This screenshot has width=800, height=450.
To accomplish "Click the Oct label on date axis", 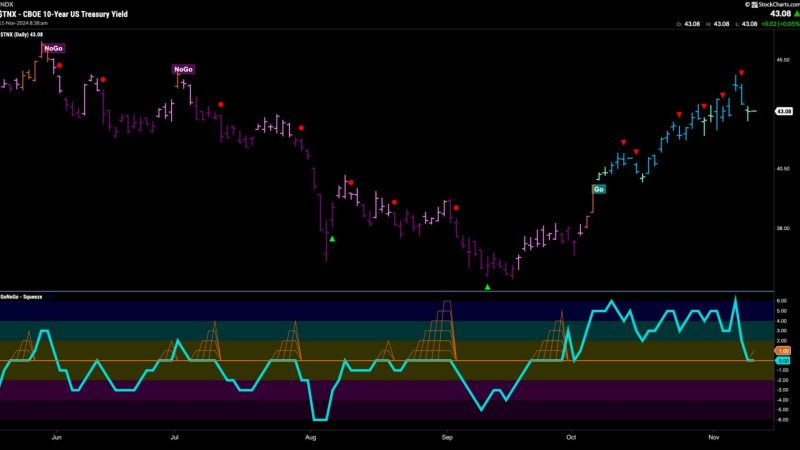I will 571,437.
